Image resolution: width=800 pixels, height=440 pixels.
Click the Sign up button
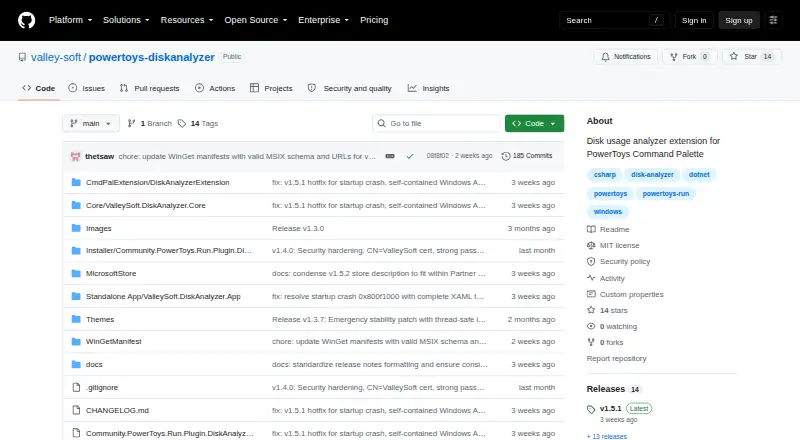739,20
